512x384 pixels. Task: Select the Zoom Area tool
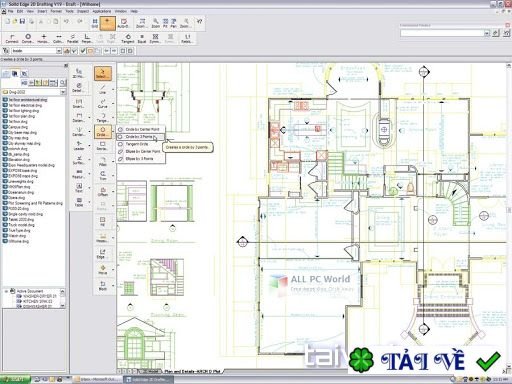click(x=141, y=23)
